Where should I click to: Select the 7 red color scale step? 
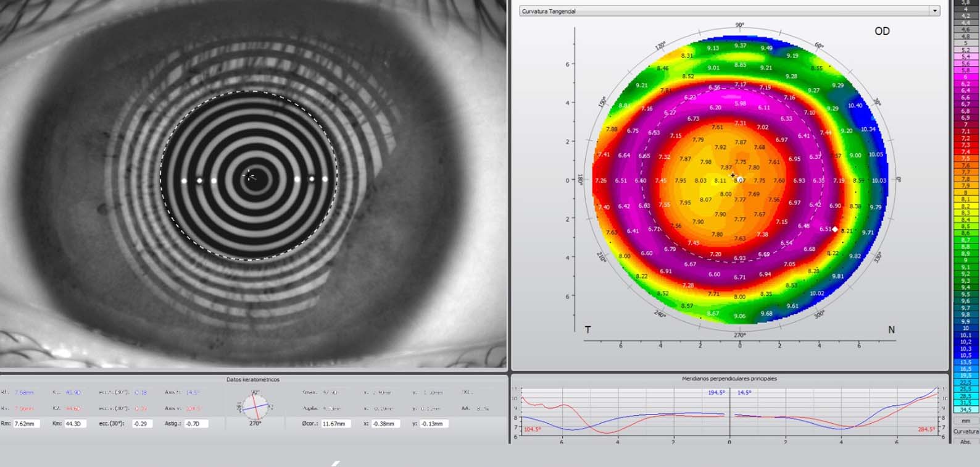(x=966, y=124)
